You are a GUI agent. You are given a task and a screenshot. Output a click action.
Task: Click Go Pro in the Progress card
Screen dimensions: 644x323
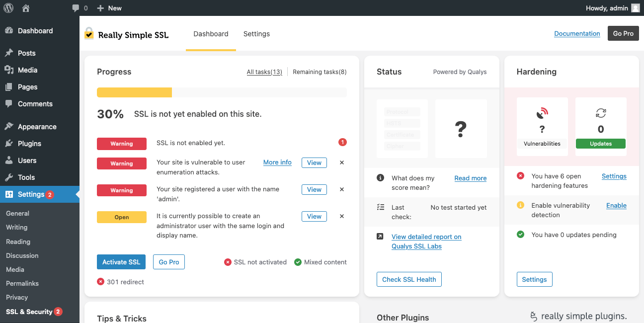point(169,262)
